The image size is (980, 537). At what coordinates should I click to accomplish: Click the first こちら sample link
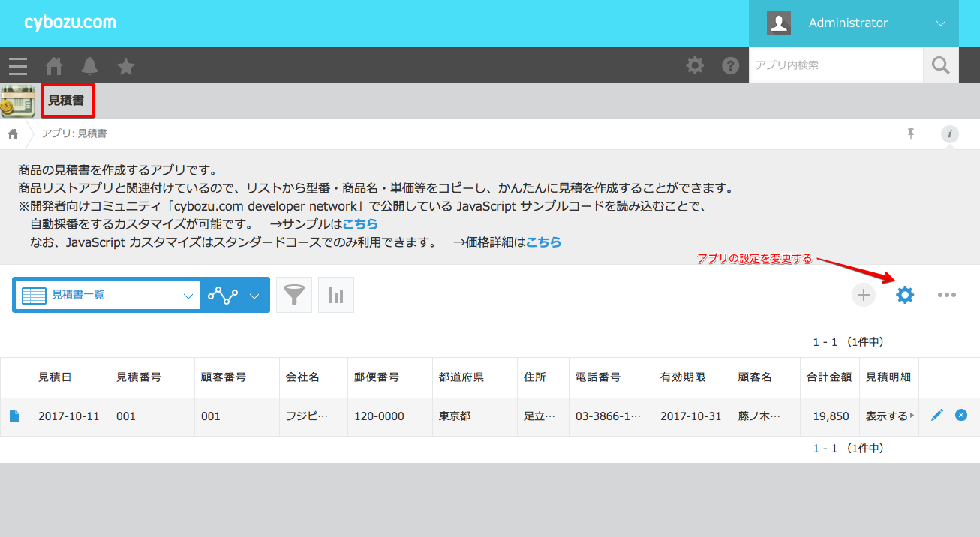[x=360, y=223]
